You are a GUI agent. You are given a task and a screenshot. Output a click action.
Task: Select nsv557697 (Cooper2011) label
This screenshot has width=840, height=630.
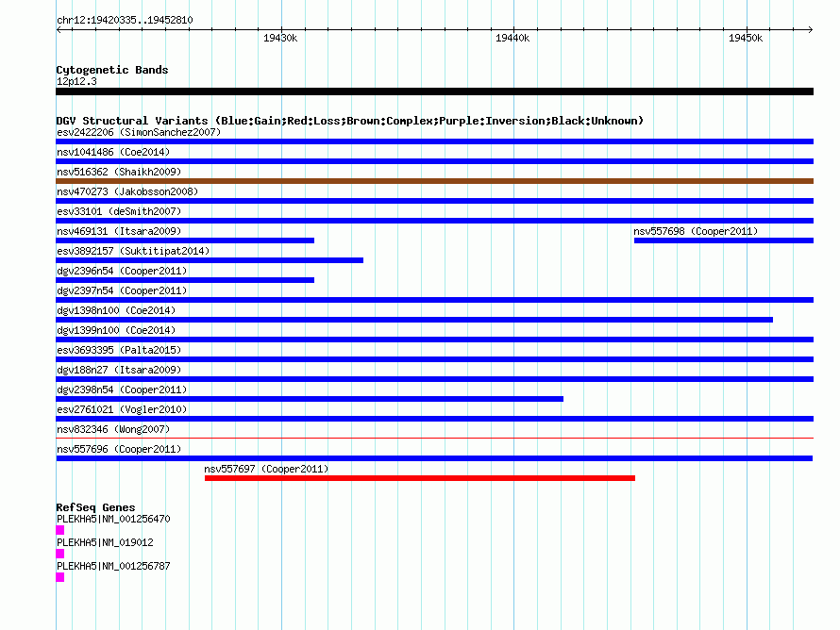[x=266, y=469]
